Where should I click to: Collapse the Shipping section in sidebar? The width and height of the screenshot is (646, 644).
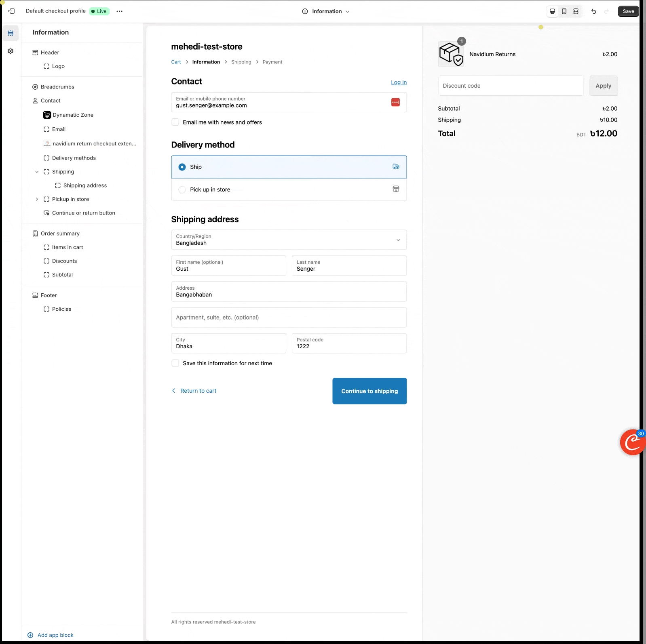(x=37, y=172)
